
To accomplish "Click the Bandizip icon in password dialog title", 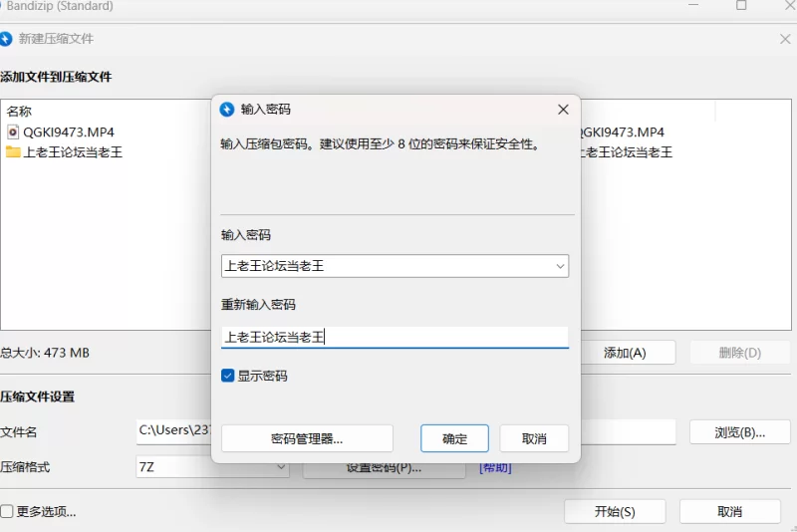I will click(227, 110).
